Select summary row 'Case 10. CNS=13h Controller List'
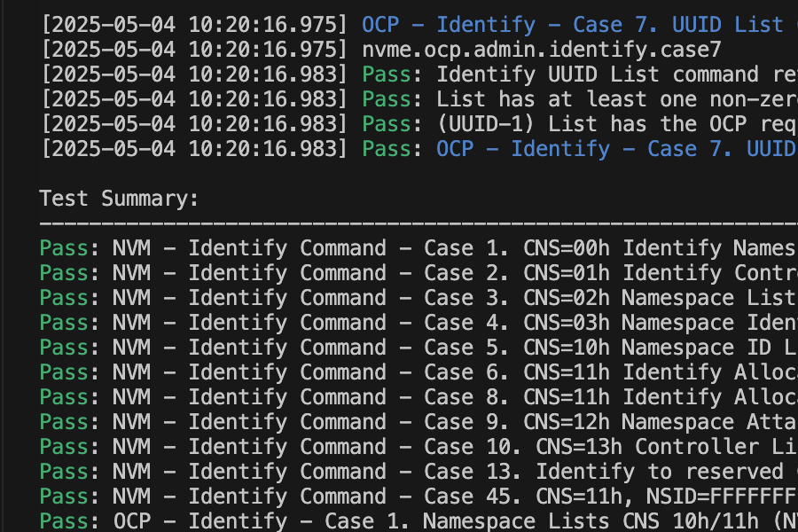The image size is (798, 532). click(419, 447)
